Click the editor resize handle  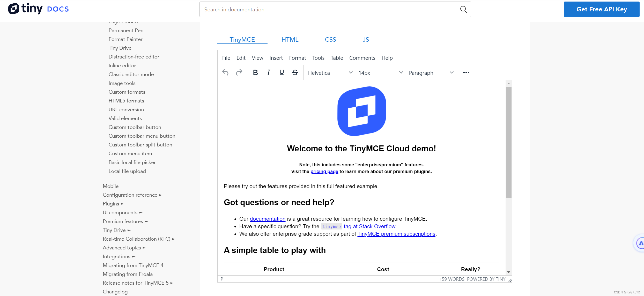pos(510,280)
